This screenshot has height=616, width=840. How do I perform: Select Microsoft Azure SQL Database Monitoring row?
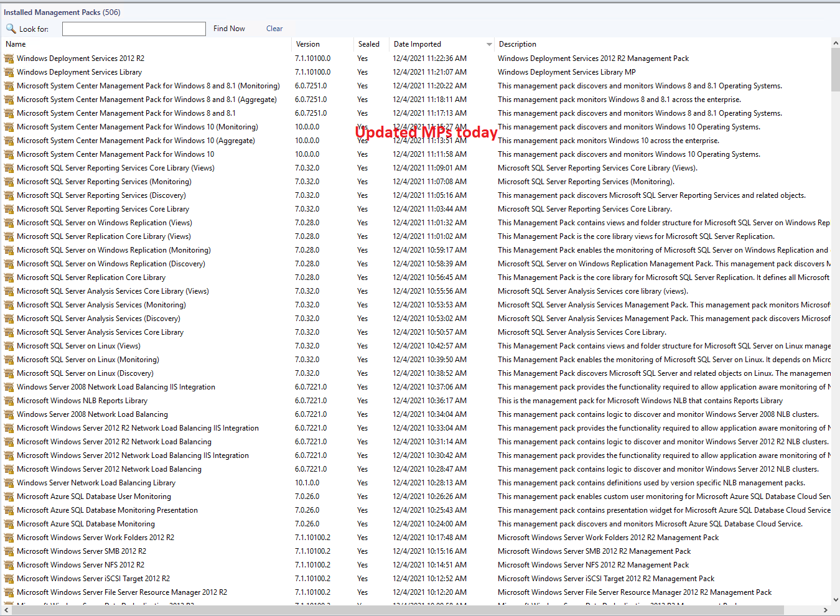[417, 524]
